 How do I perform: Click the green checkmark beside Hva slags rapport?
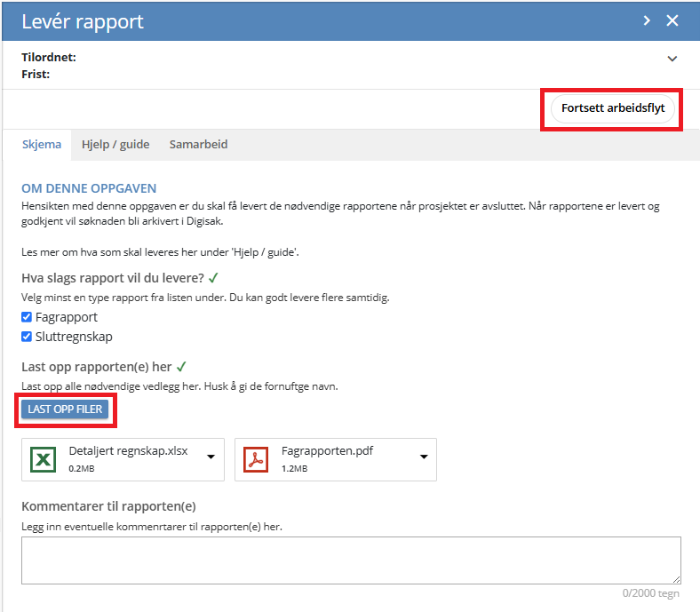213,278
